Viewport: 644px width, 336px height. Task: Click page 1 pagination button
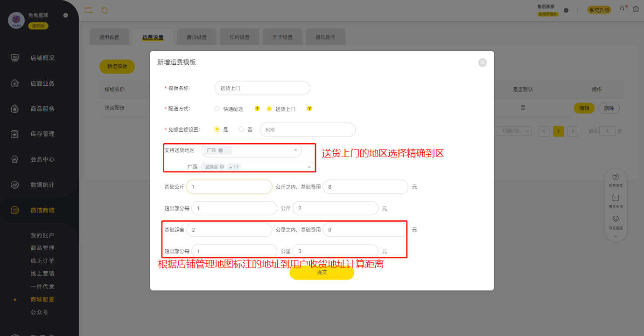559,131
